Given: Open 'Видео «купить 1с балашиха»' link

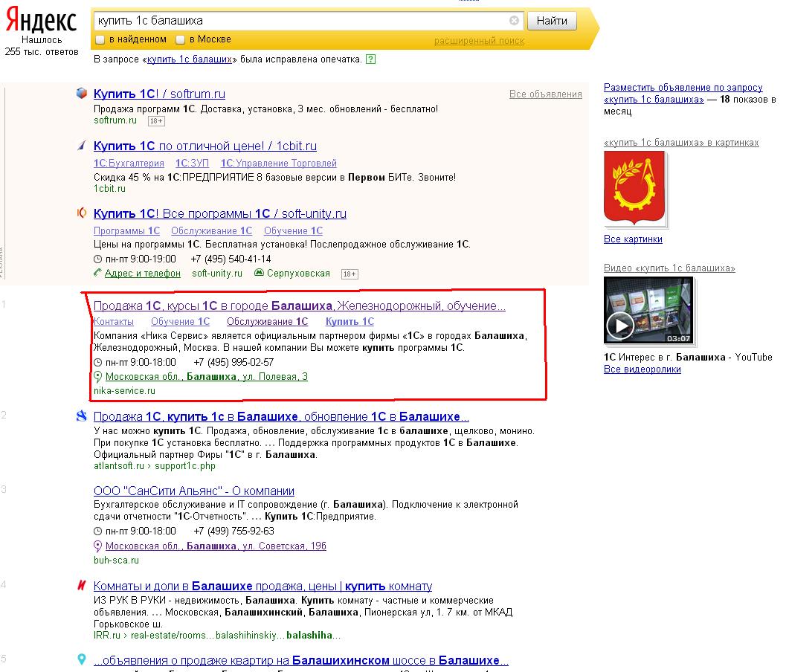Looking at the screenshot, I should 669,268.
